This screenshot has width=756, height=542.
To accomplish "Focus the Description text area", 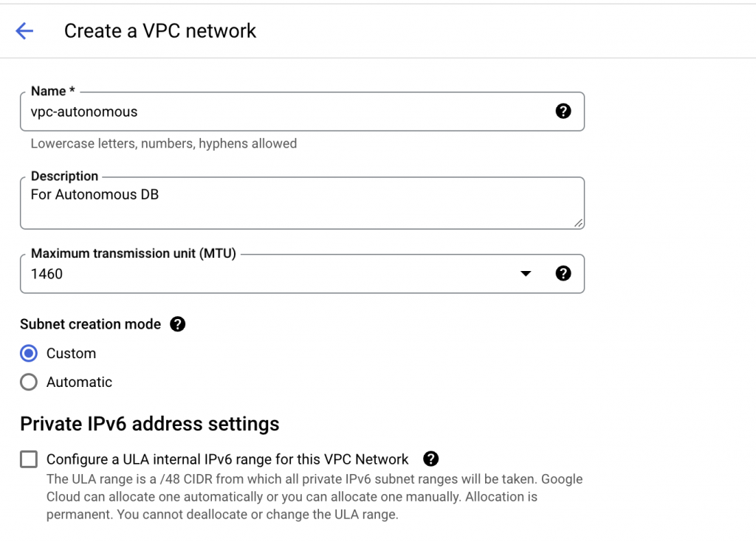I will (302, 203).
